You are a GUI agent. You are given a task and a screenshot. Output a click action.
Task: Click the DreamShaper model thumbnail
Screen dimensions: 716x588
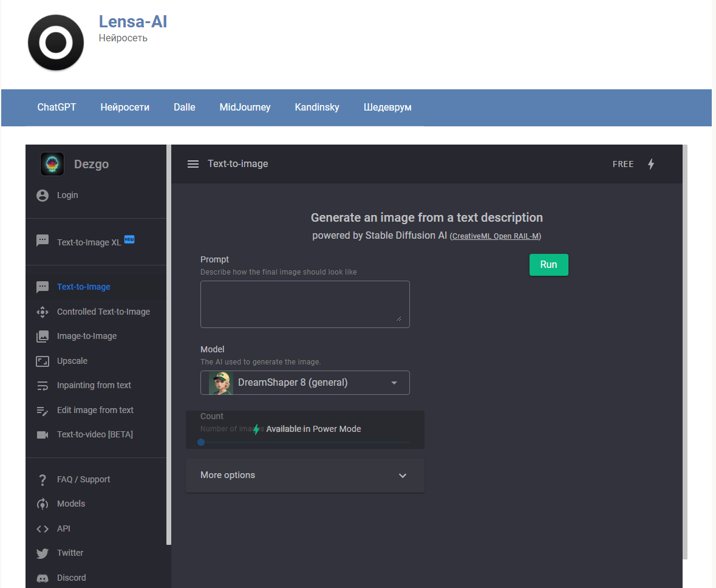click(221, 383)
